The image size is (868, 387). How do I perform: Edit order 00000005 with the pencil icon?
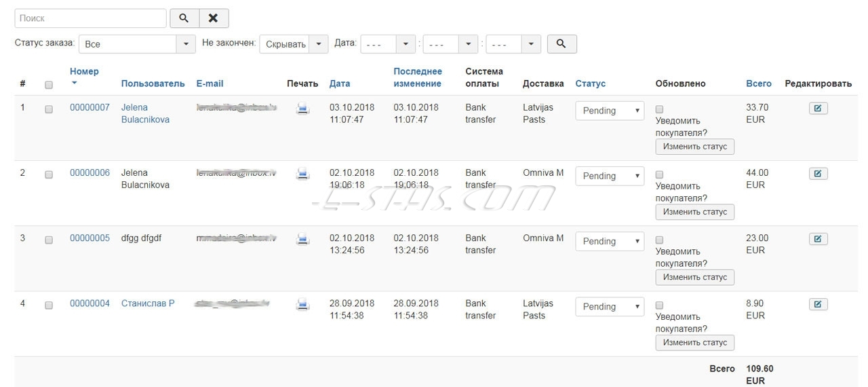tap(818, 238)
